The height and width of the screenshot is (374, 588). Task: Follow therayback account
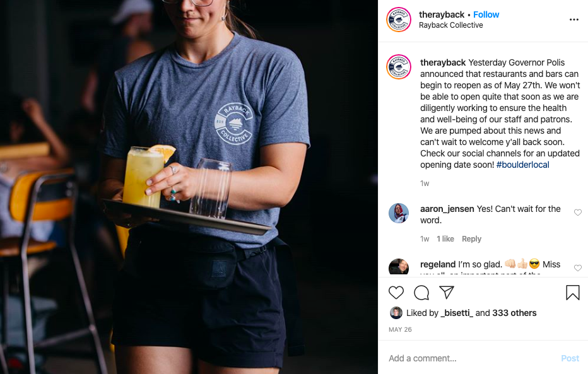(486, 15)
